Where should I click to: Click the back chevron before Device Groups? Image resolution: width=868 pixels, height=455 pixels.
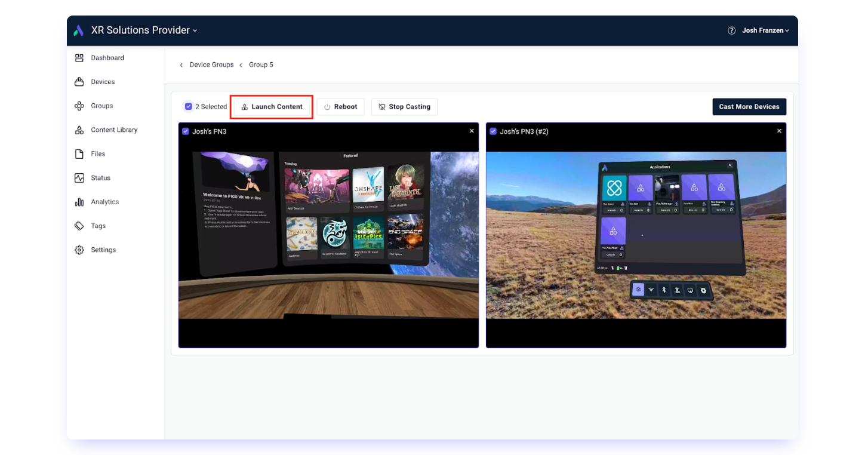pyautogui.click(x=181, y=64)
